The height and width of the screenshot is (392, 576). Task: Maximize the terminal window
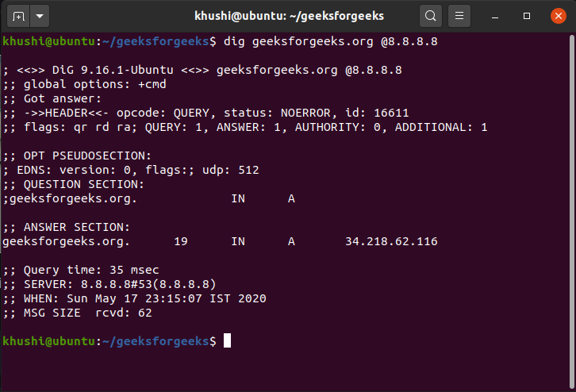click(x=526, y=16)
